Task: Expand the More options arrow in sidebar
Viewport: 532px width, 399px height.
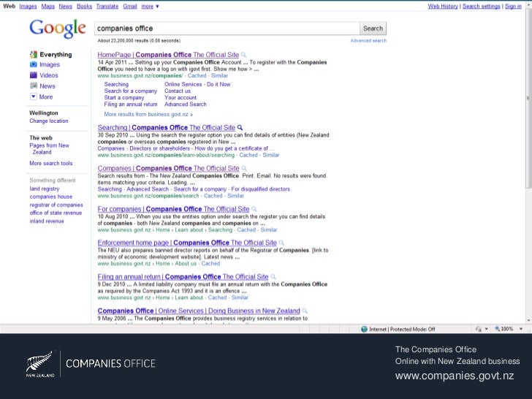Action: tap(34, 96)
